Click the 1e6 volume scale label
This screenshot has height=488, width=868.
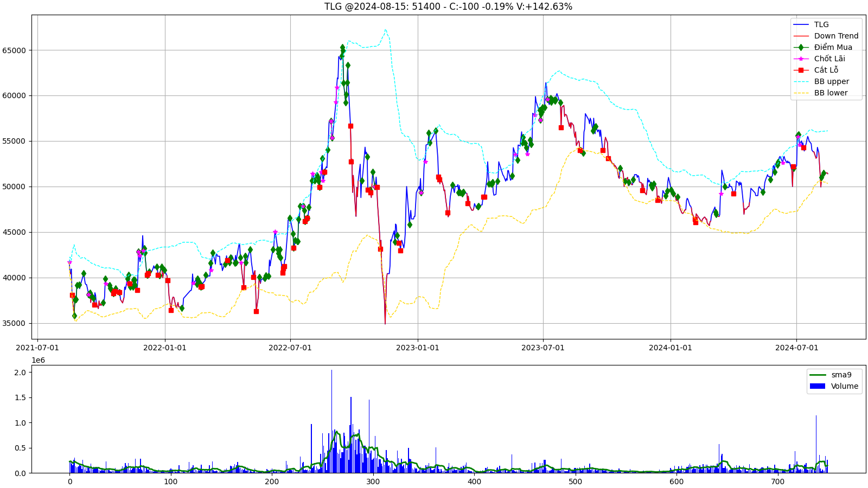tap(39, 360)
